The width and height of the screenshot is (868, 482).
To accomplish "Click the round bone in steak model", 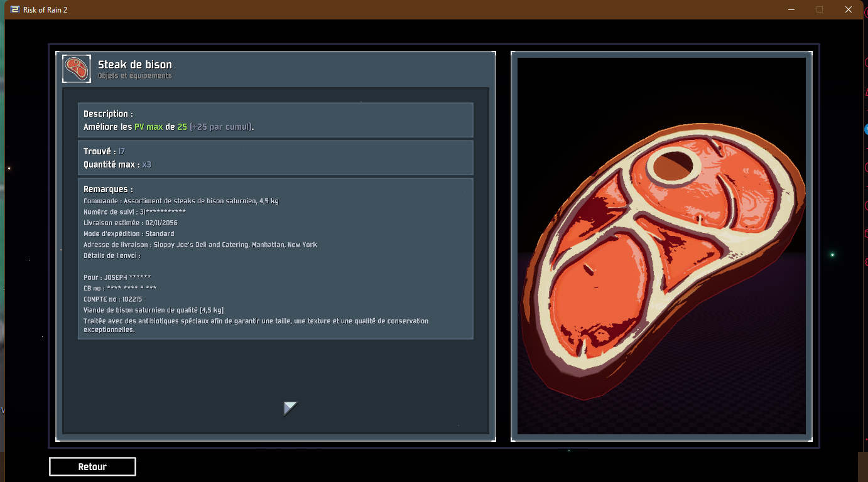I will pos(673,166).
